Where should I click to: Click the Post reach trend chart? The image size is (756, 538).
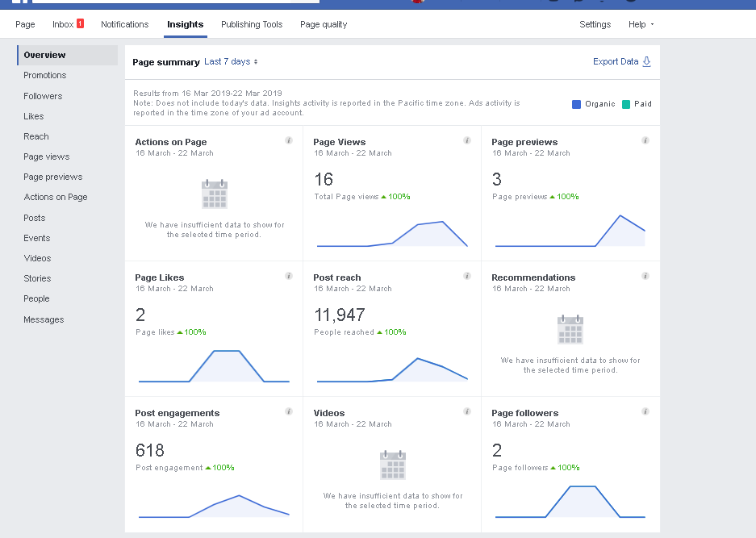click(x=392, y=370)
